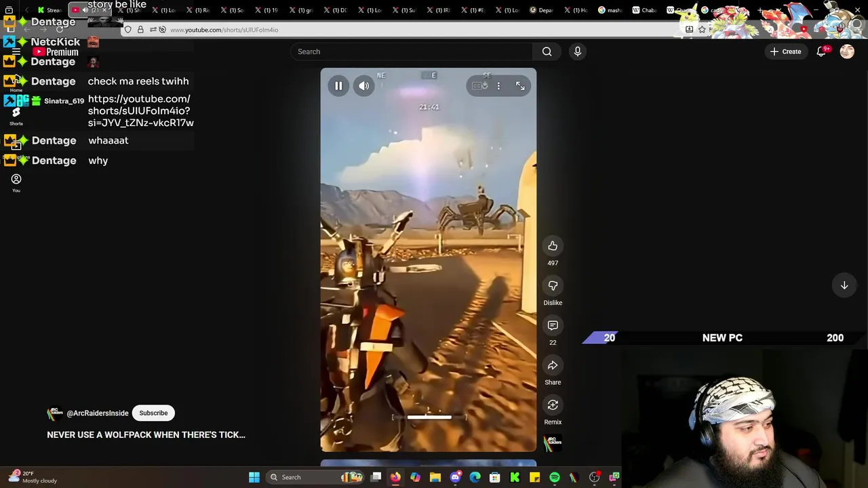Click Dentage chat message 'whaaaat'

[108, 140]
